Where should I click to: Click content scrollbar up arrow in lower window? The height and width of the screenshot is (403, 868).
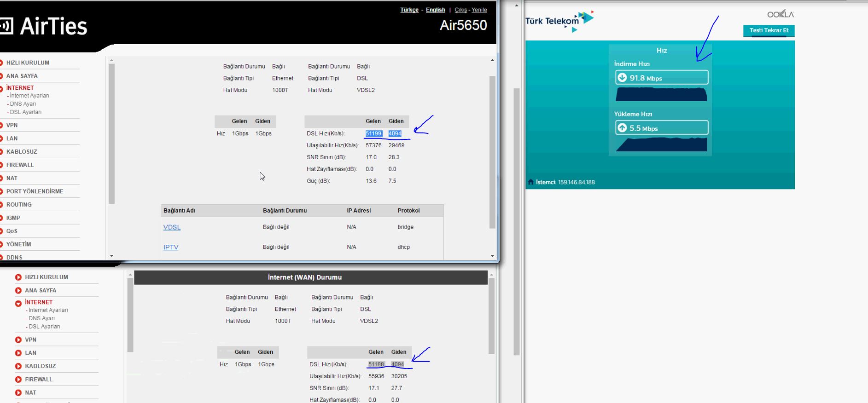491,275
